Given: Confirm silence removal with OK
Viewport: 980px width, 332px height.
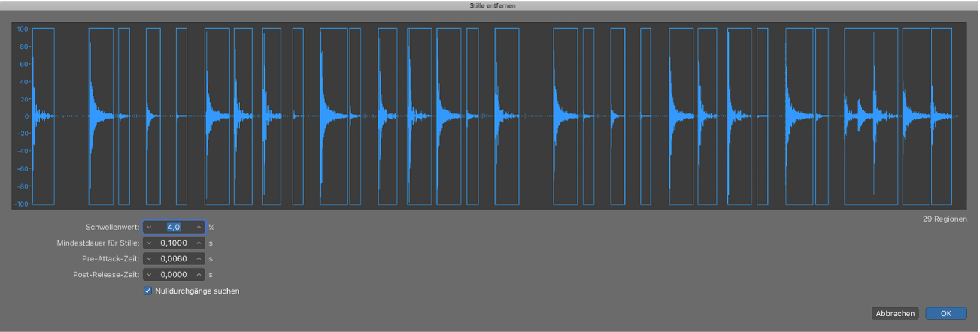Looking at the screenshot, I should (x=945, y=313).
